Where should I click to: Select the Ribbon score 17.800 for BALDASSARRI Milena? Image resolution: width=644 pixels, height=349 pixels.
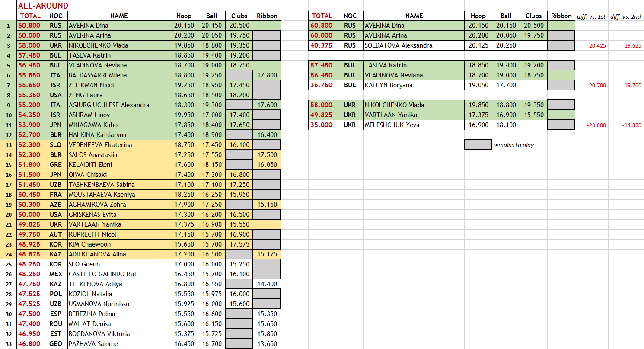click(267, 75)
